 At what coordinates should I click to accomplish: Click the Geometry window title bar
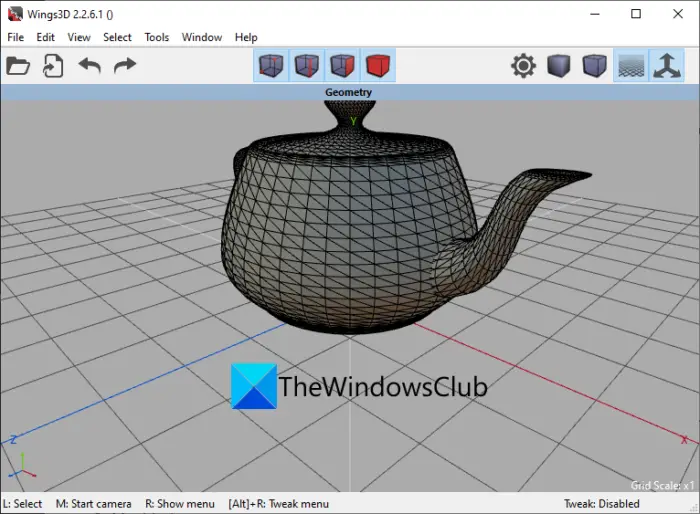click(x=350, y=92)
